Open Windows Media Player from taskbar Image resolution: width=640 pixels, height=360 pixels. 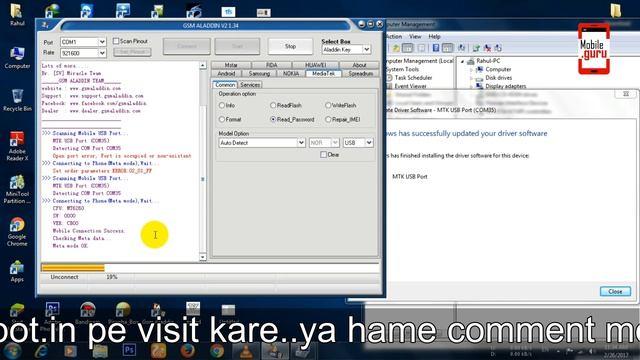coord(70,351)
